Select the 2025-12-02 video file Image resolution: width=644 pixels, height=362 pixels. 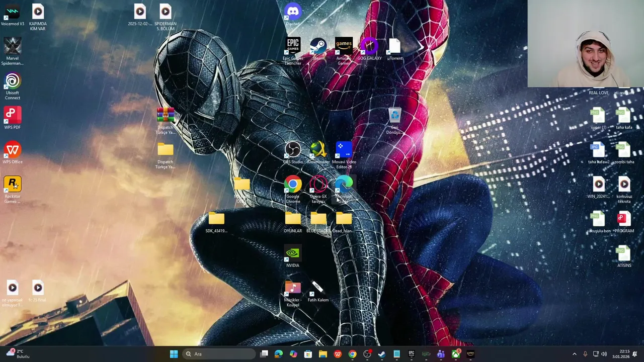tap(140, 15)
